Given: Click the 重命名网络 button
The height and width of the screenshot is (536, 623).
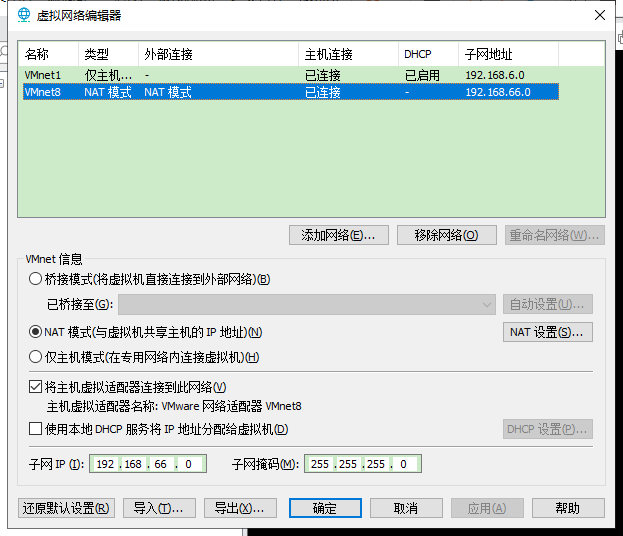Looking at the screenshot, I should 555,235.
